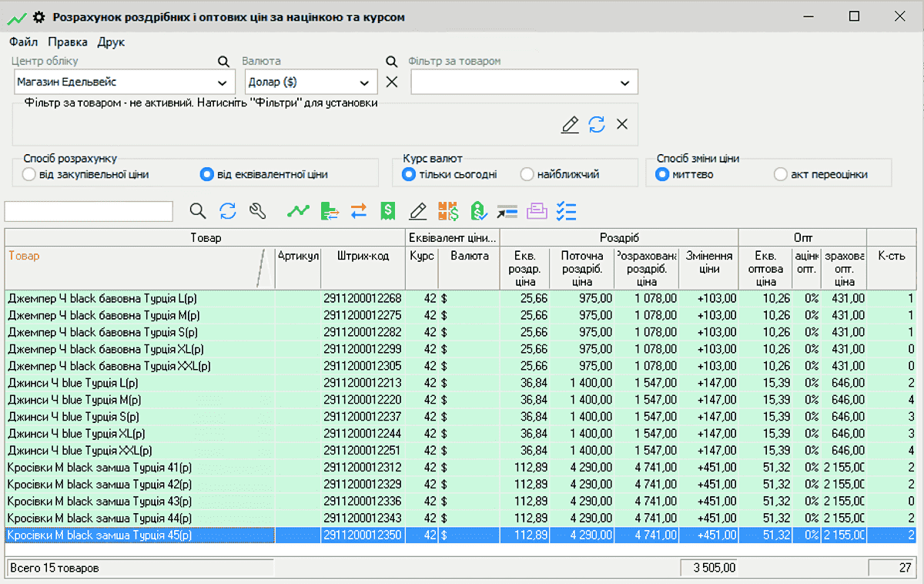Click the 'Штрих-код' column header
The width and height of the screenshot is (924, 584).
tap(363, 256)
